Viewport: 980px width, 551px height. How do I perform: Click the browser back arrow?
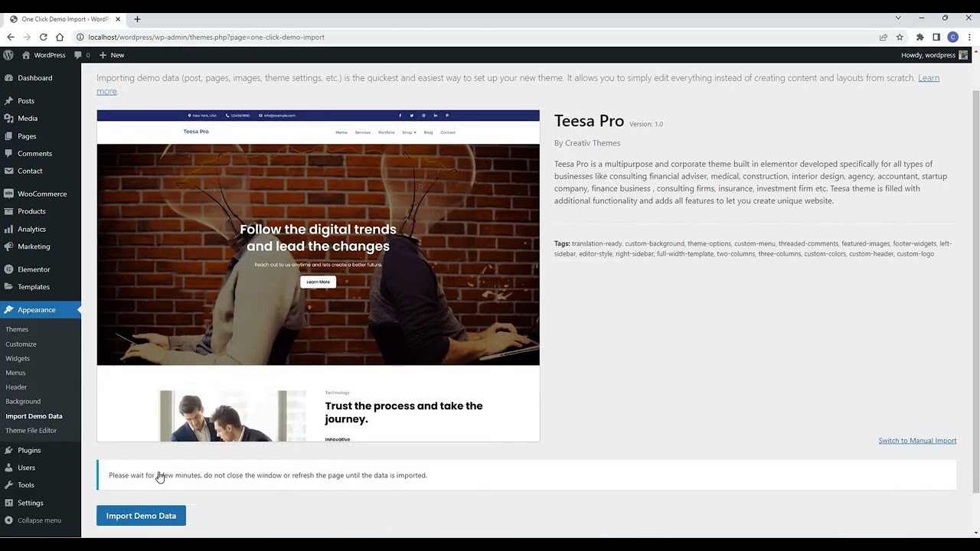coord(10,37)
